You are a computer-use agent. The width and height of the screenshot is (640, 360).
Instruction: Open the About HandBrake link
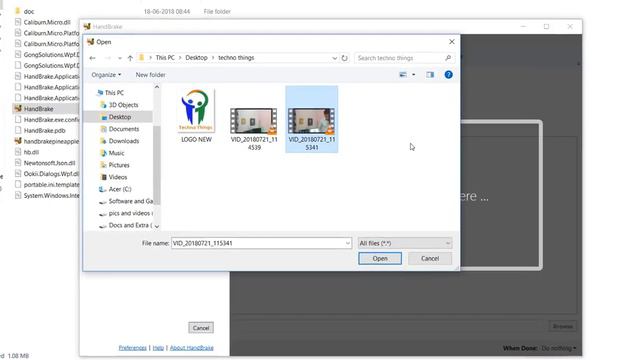click(191, 348)
